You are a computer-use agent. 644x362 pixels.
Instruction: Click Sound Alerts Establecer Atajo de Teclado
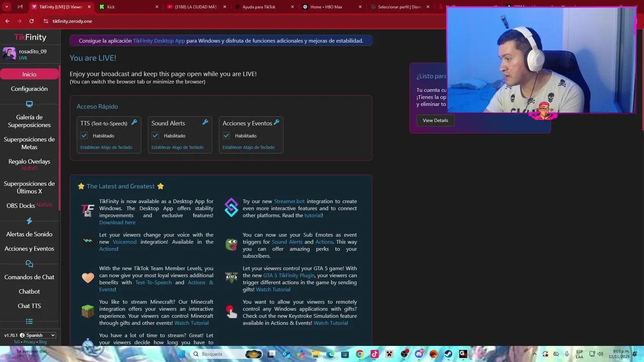pyautogui.click(x=177, y=147)
